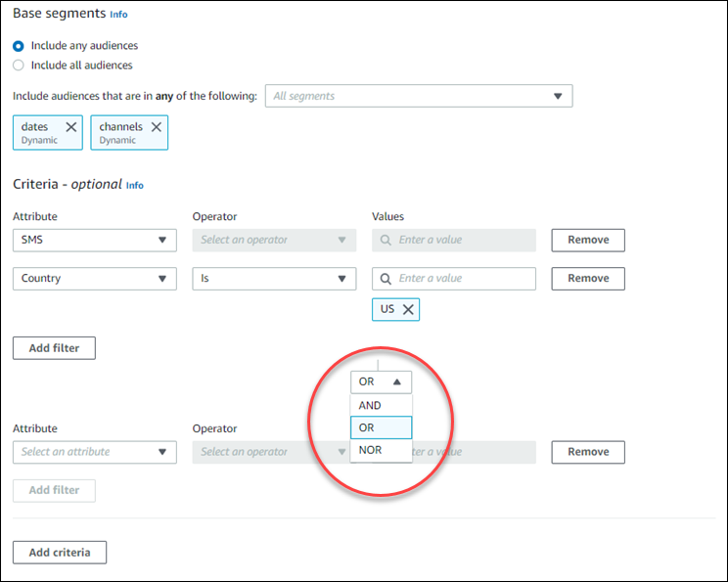This screenshot has height=582, width=728.
Task: Delete the US value chip
Action: (408, 310)
